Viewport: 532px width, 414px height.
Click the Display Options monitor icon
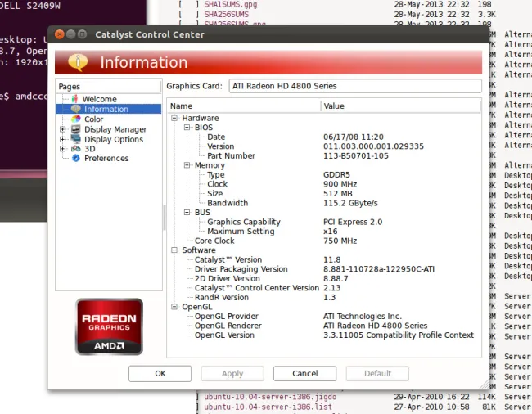(75, 139)
